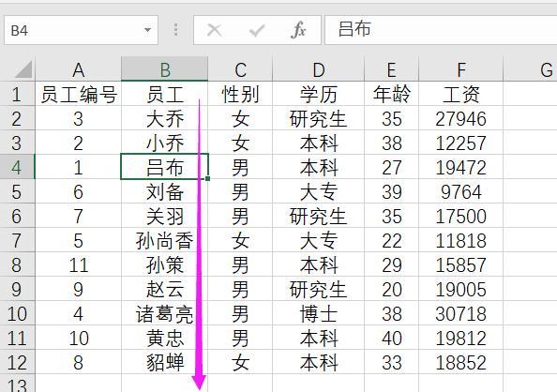The width and height of the screenshot is (557, 392).
Task: Select column E header
Action: tap(391, 69)
